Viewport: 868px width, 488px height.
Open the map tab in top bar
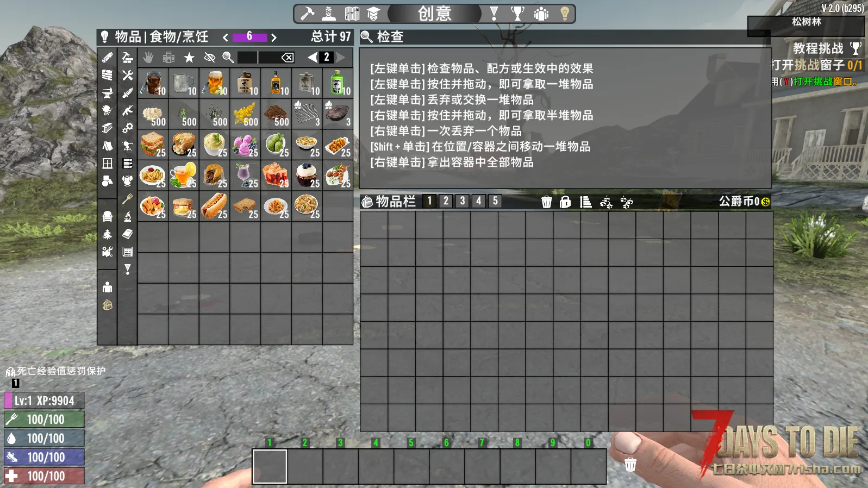click(x=352, y=13)
